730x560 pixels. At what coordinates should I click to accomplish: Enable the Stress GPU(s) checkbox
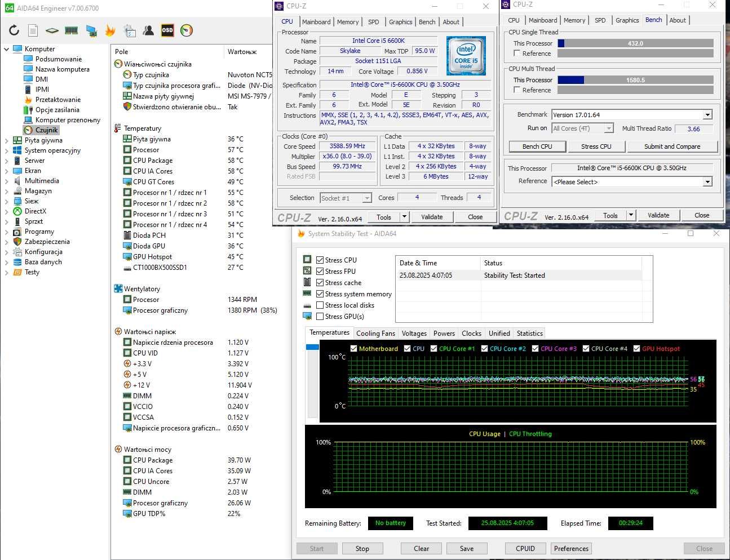[x=320, y=316]
